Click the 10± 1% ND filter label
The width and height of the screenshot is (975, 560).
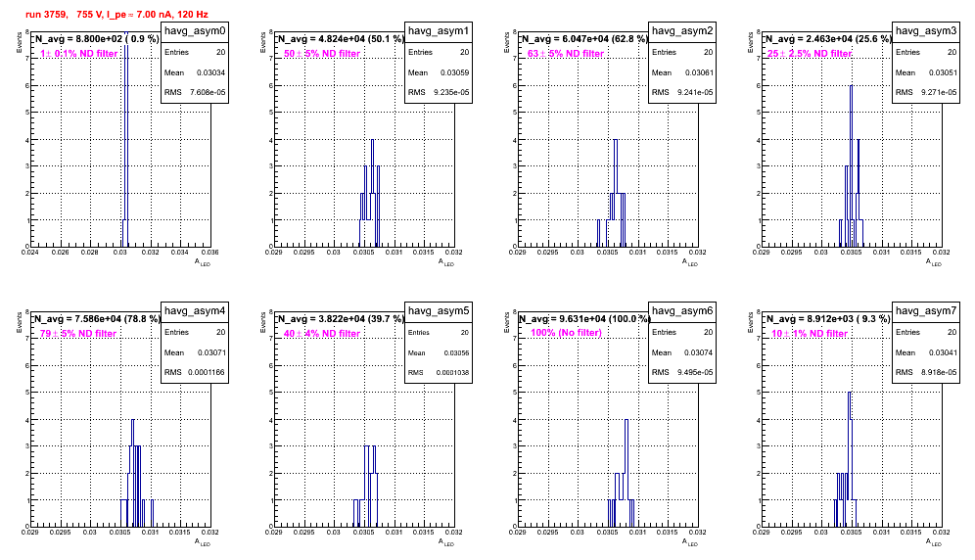click(x=810, y=334)
